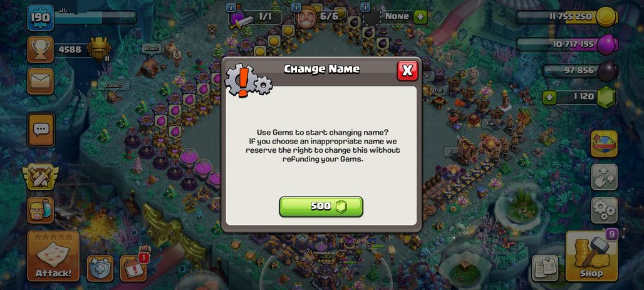Tap the gold storage bar

coord(567,17)
